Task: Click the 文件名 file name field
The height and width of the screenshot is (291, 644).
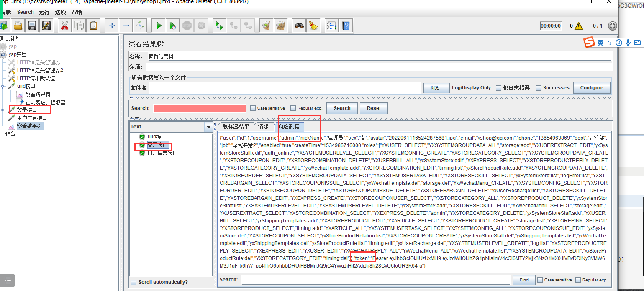Action: click(285, 88)
